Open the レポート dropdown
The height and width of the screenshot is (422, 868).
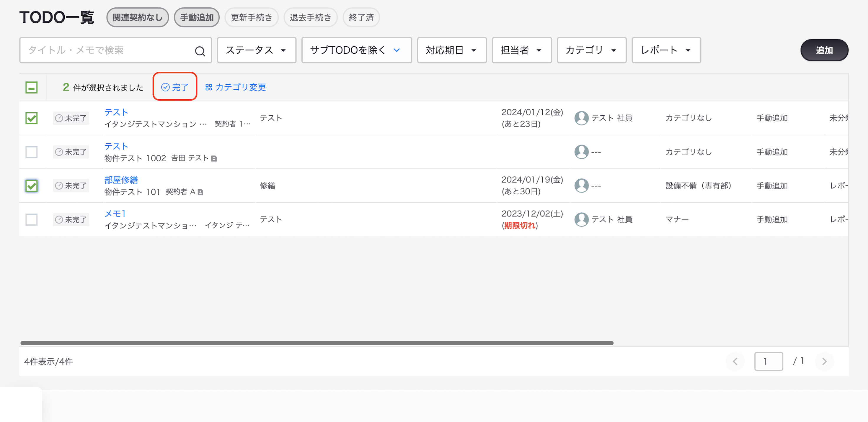666,50
